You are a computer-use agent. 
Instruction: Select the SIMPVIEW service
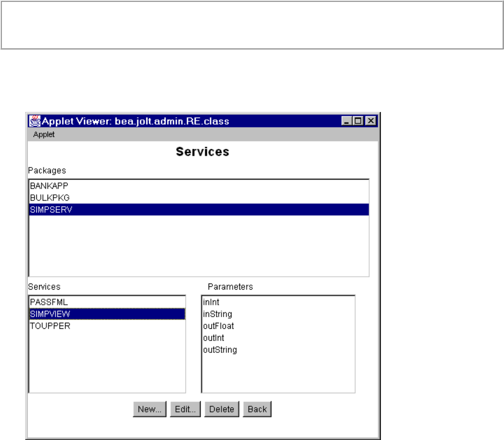pyautogui.click(x=107, y=314)
